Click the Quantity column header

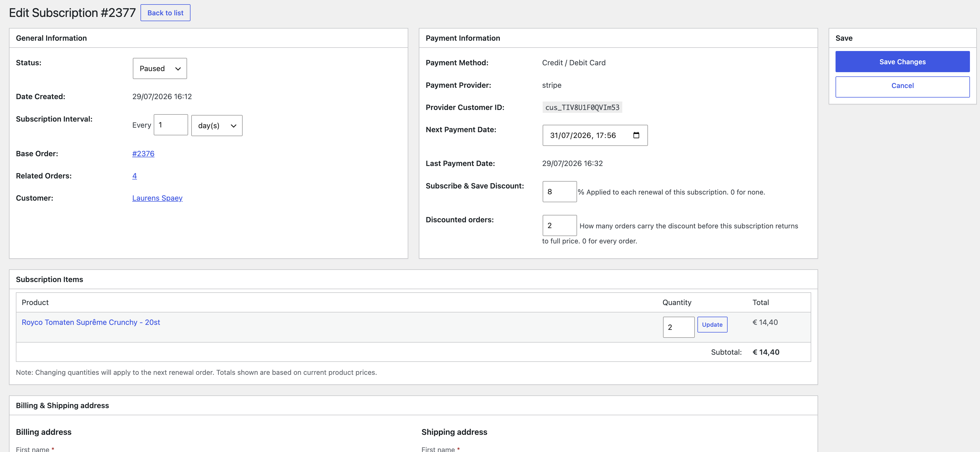pyautogui.click(x=677, y=303)
